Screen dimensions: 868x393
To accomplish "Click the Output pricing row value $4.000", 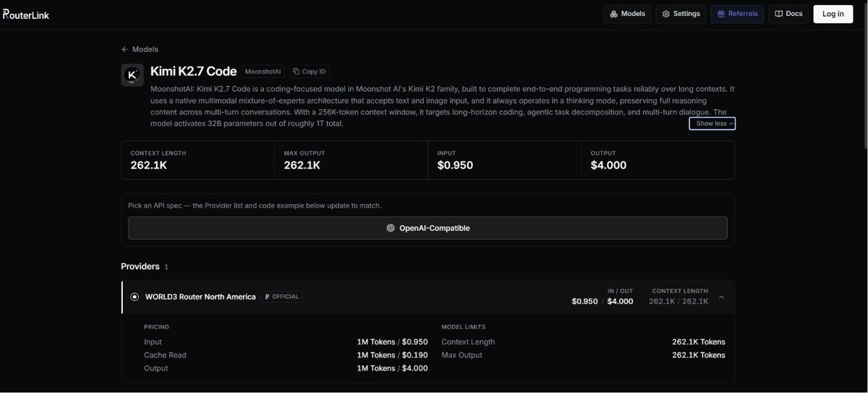I will 415,368.
